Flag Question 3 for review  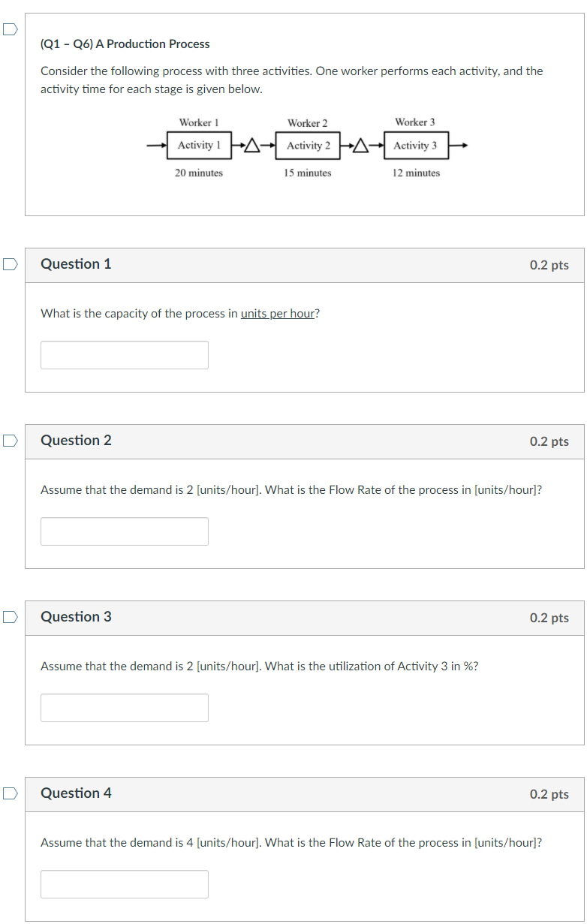pos(9,617)
